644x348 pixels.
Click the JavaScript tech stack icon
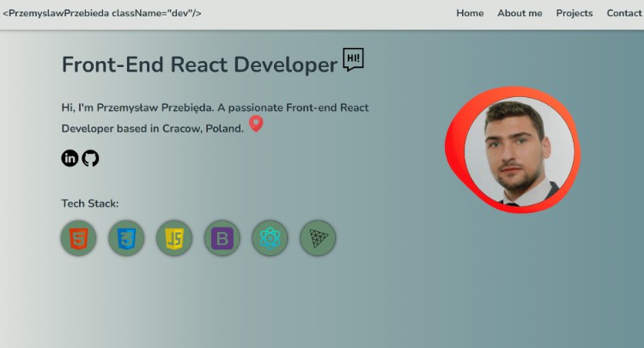(174, 238)
